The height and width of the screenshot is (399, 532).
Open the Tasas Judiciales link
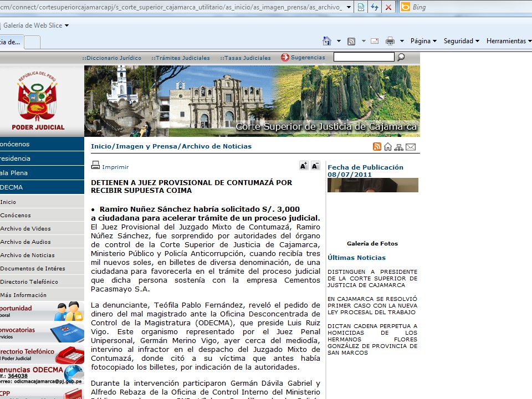tap(245, 58)
